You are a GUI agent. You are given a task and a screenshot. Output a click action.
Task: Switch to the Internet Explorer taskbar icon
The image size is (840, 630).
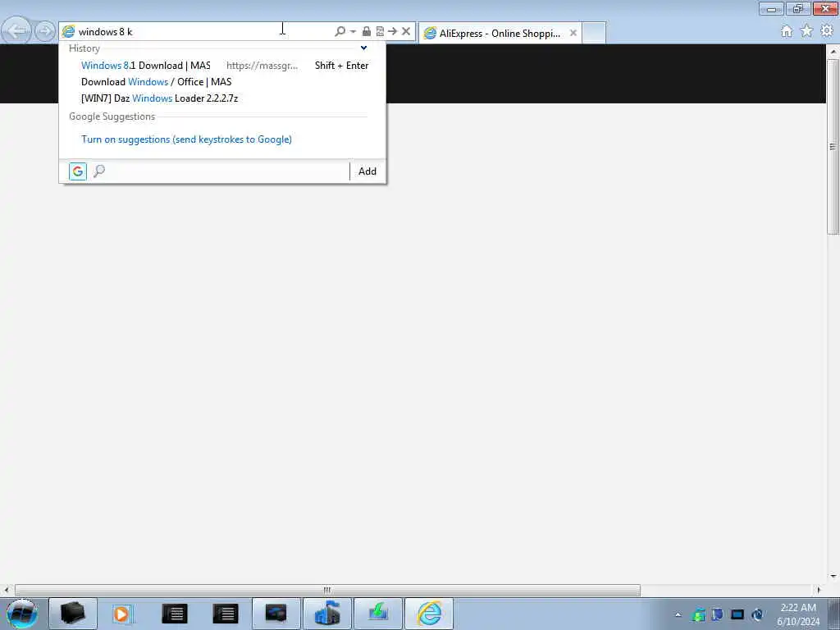click(429, 614)
